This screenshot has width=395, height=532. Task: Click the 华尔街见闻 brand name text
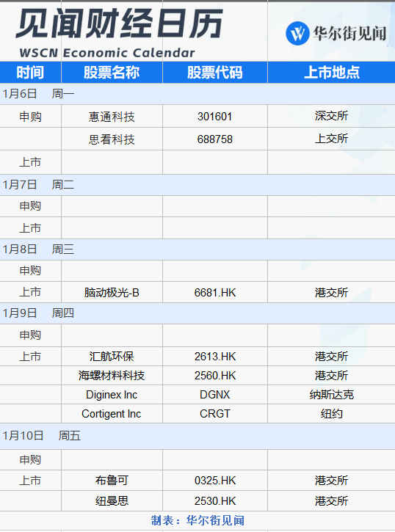tap(349, 33)
